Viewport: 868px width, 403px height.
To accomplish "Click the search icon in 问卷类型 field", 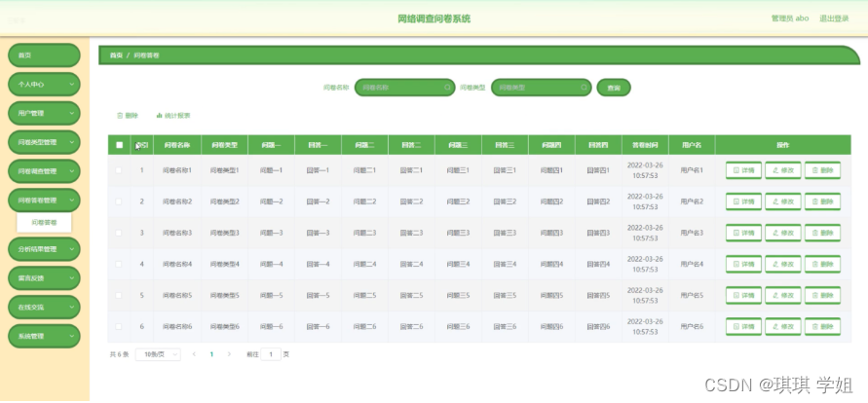I will pyautogui.click(x=584, y=88).
